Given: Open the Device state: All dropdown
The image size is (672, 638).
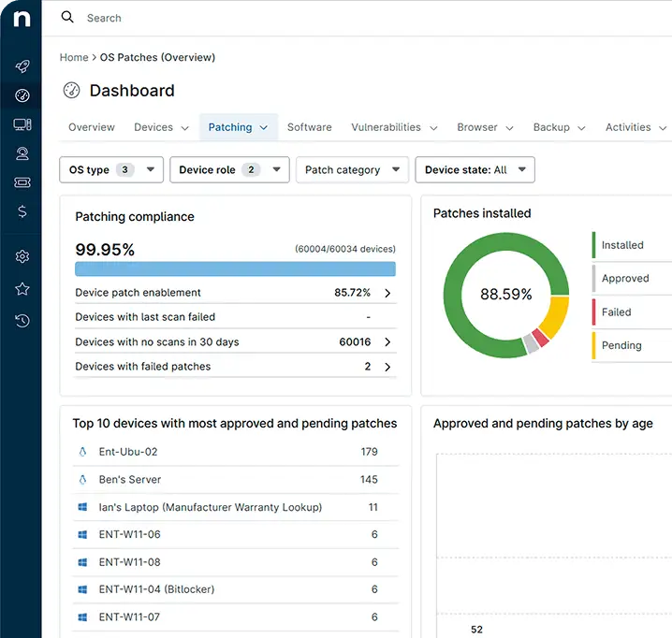Looking at the screenshot, I should click(475, 169).
